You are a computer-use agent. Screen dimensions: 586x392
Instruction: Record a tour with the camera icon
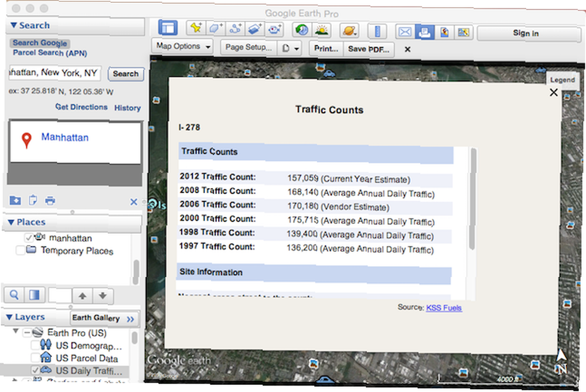point(275,29)
